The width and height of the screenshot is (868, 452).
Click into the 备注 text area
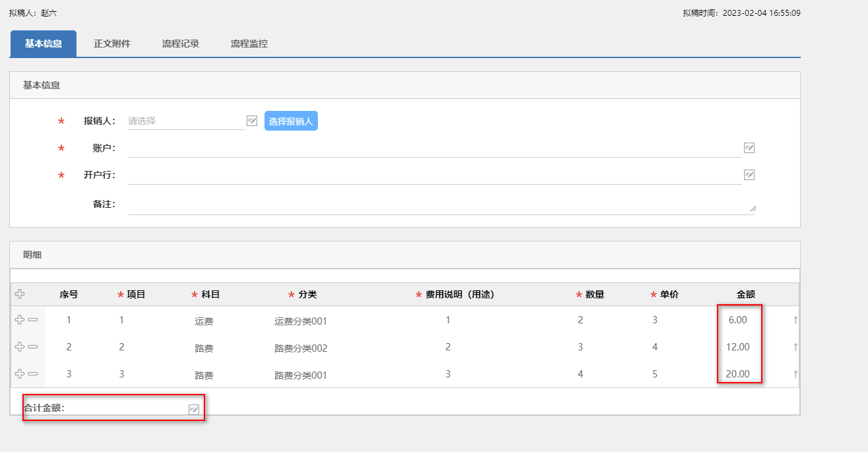[435, 205]
